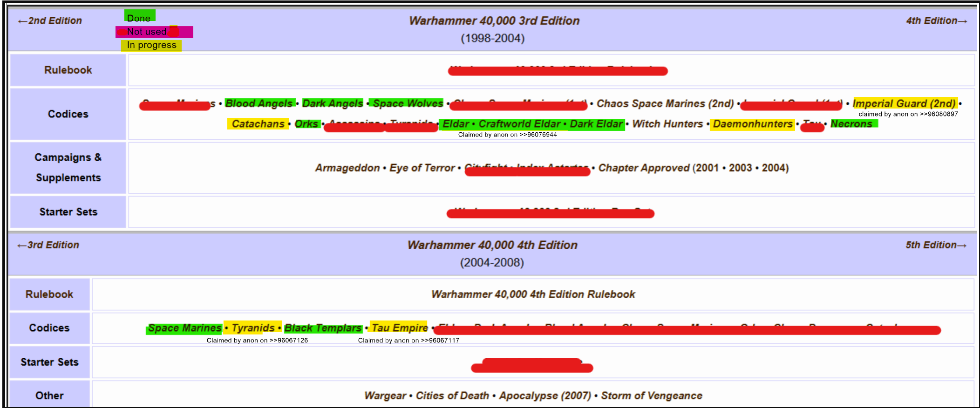The height and width of the screenshot is (409, 980).
Task: Click the magenta Not used legend swatch
Action: pos(154,32)
